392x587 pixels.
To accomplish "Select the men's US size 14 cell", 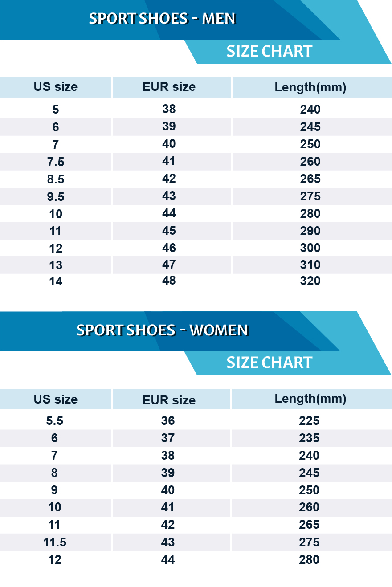I will [x=56, y=281].
